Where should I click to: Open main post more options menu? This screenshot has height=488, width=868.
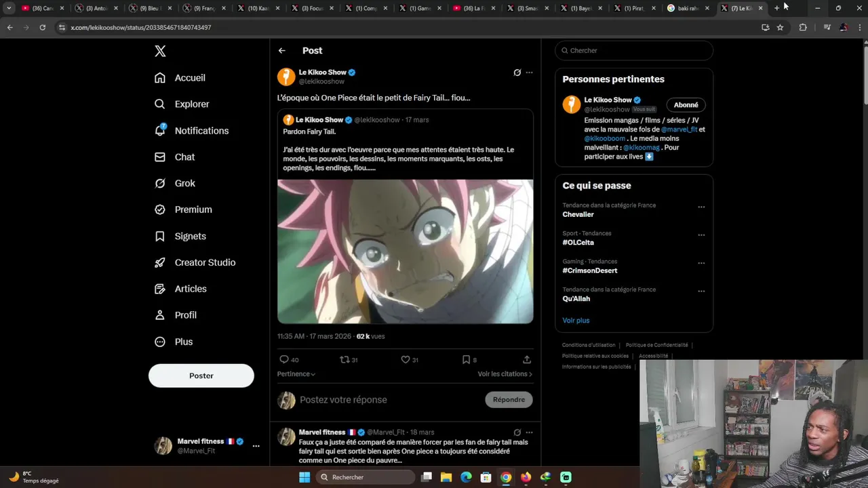(530, 73)
